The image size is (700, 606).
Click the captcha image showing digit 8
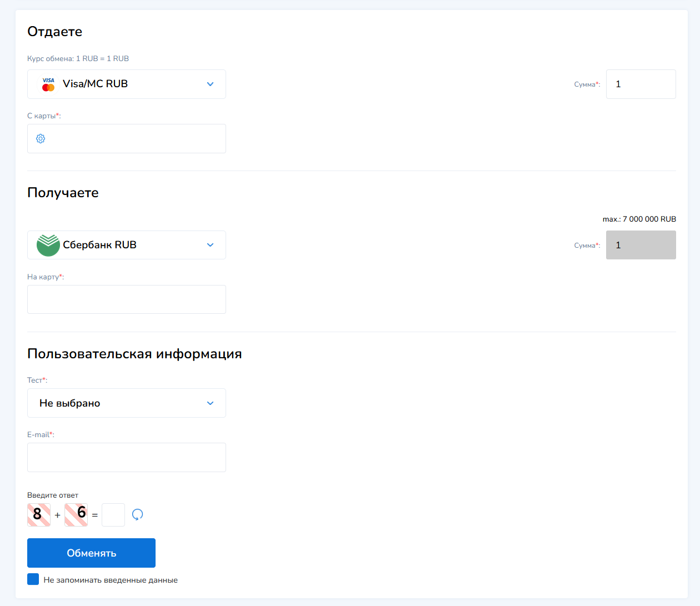pos(39,515)
